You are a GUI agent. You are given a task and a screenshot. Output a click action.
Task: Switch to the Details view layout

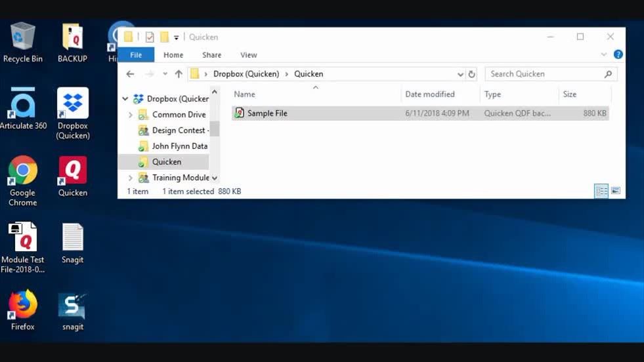coord(601,191)
